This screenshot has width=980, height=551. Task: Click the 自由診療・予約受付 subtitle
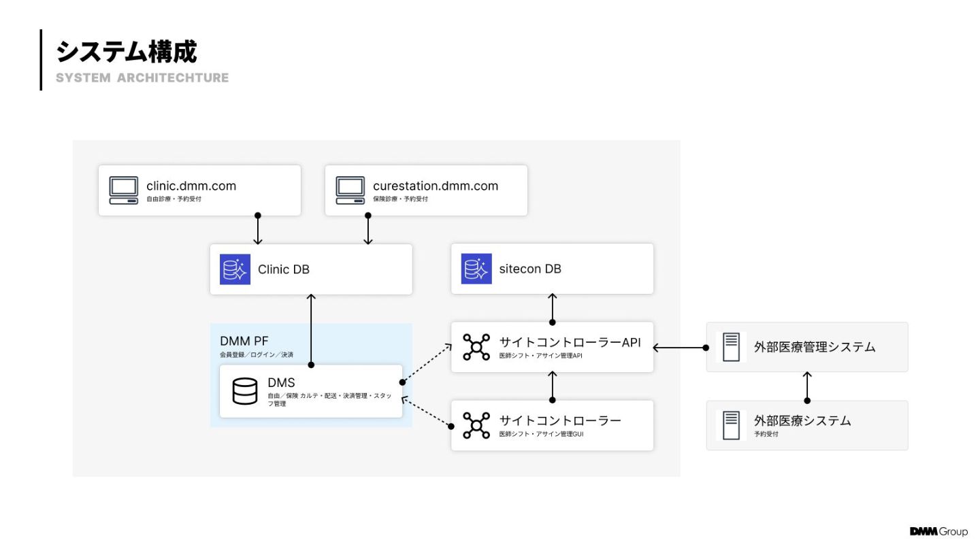click(174, 199)
